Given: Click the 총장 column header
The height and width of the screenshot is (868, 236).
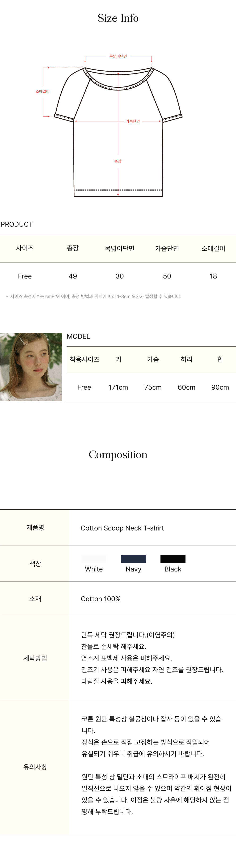Looking at the screenshot, I should (73, 248).
